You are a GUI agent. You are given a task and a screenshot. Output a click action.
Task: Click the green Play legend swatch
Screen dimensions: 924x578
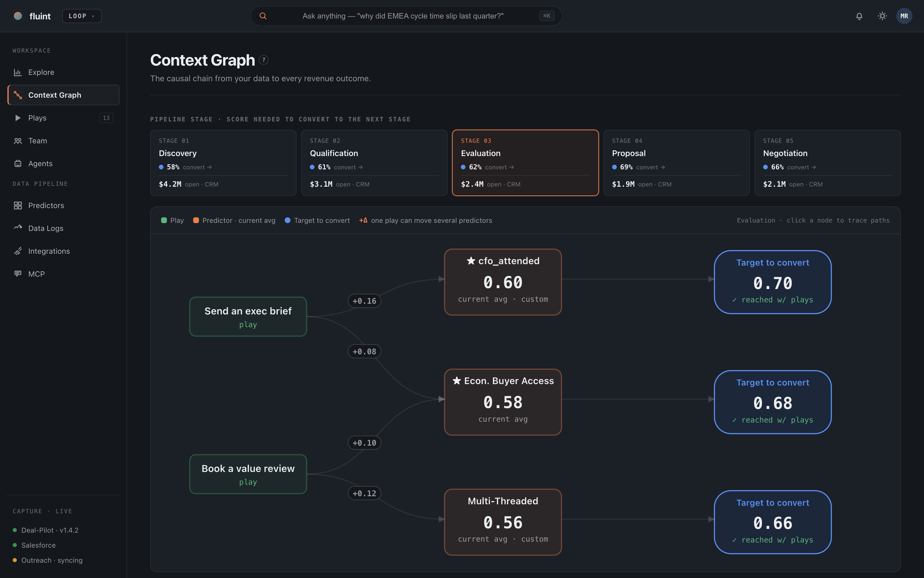[164, 220]
